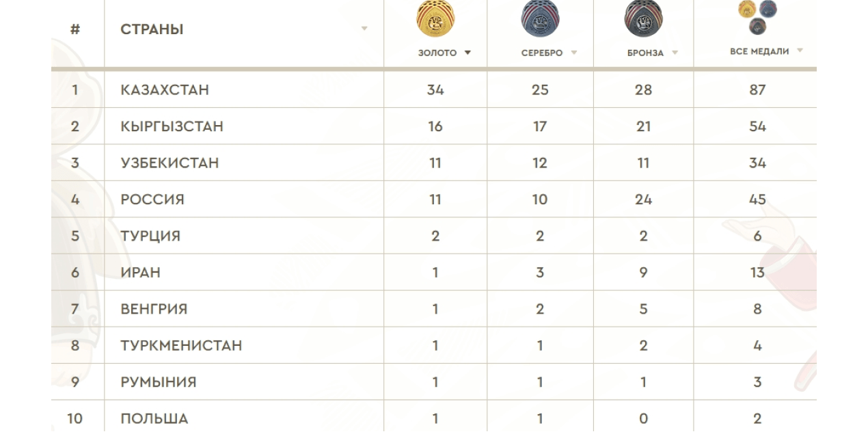
Task: Click the Турция country entry
Action: click(x=150, y=236)
